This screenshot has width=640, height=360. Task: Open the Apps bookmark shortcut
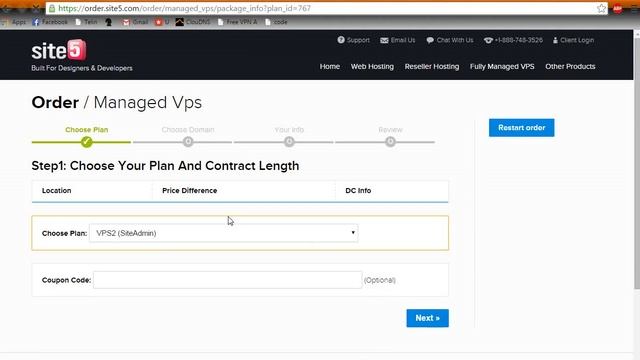(x=15, y=22)
